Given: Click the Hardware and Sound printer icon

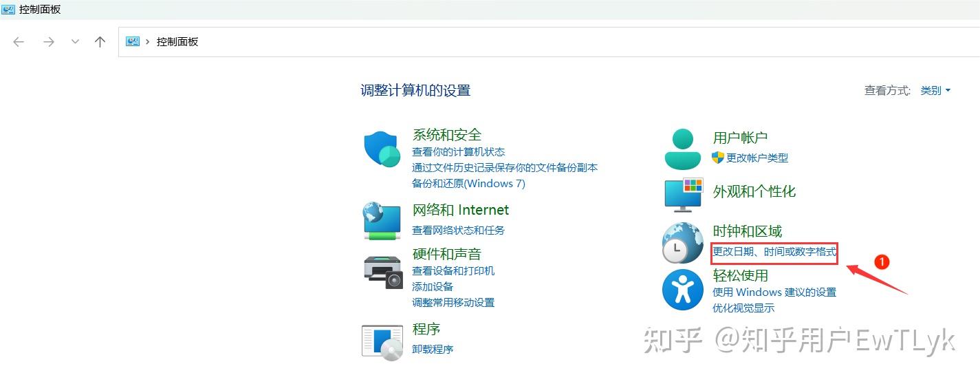Looking at the screenshot, I should tap(382, 272).
